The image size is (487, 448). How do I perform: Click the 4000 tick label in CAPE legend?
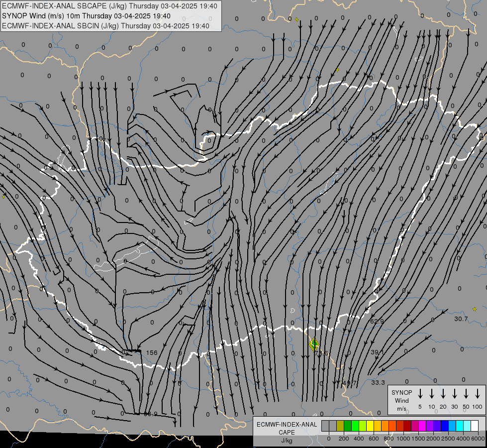[463, 439]
